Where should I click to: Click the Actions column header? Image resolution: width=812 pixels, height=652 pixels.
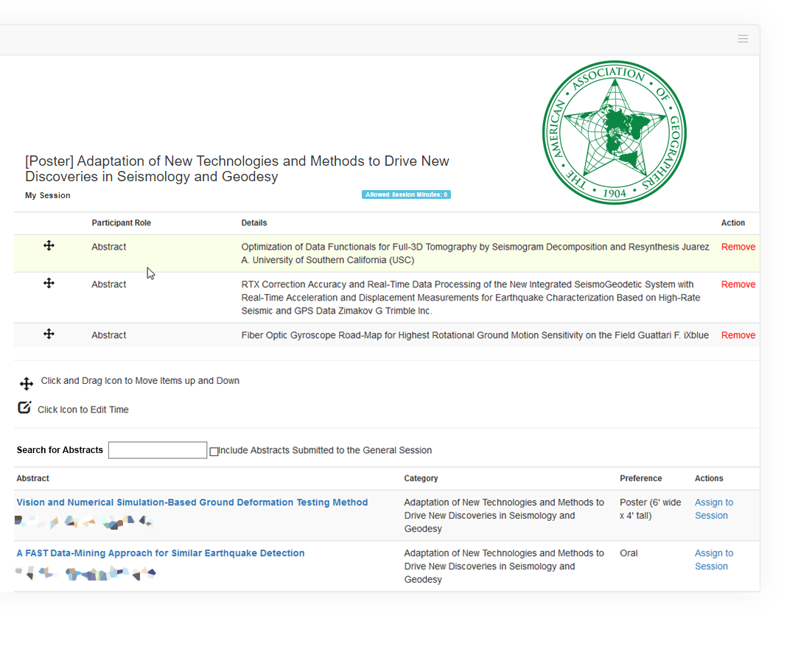[x=709, y=479]
